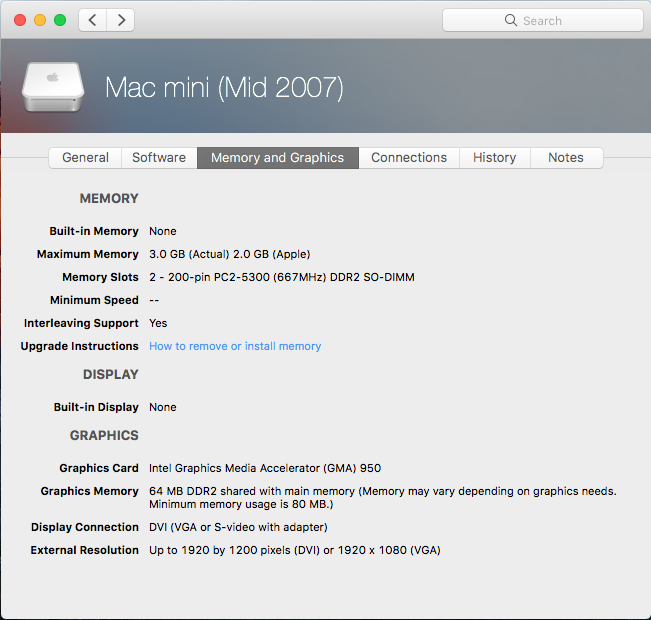Click the magnifying glass search icon
This screenshot has height=620, width=651.
point(511,20)
